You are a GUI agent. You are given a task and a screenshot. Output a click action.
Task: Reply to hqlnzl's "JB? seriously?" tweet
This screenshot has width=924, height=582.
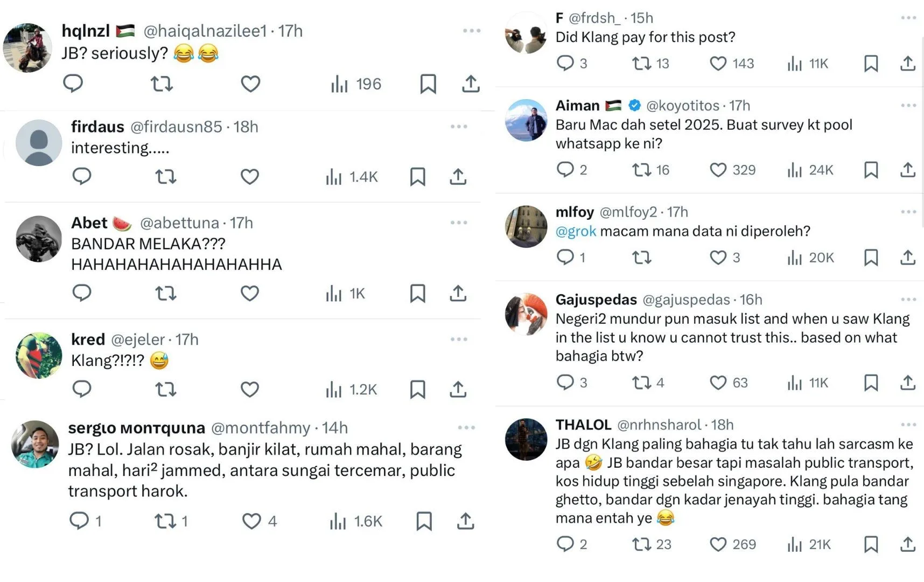[73, 84]
